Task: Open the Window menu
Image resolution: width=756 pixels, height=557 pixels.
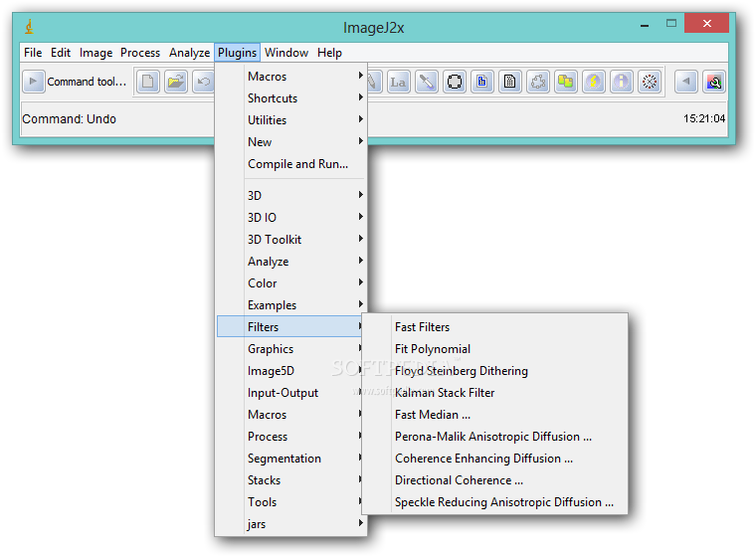Action: pyautogui.click(x=286, y=53)
